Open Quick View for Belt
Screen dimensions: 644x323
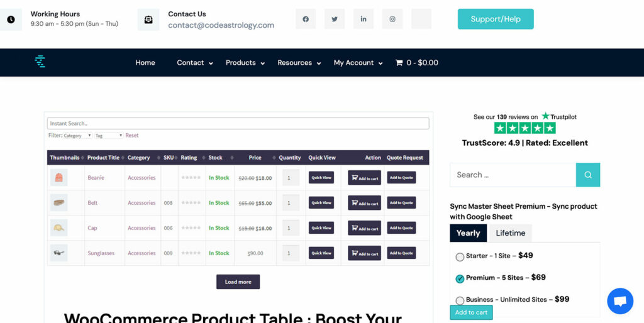tap(321, 203)
